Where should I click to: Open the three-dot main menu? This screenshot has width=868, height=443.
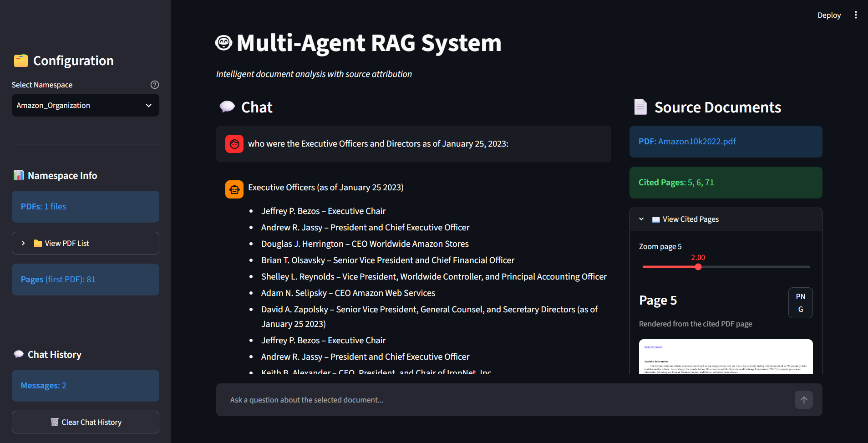856,15
